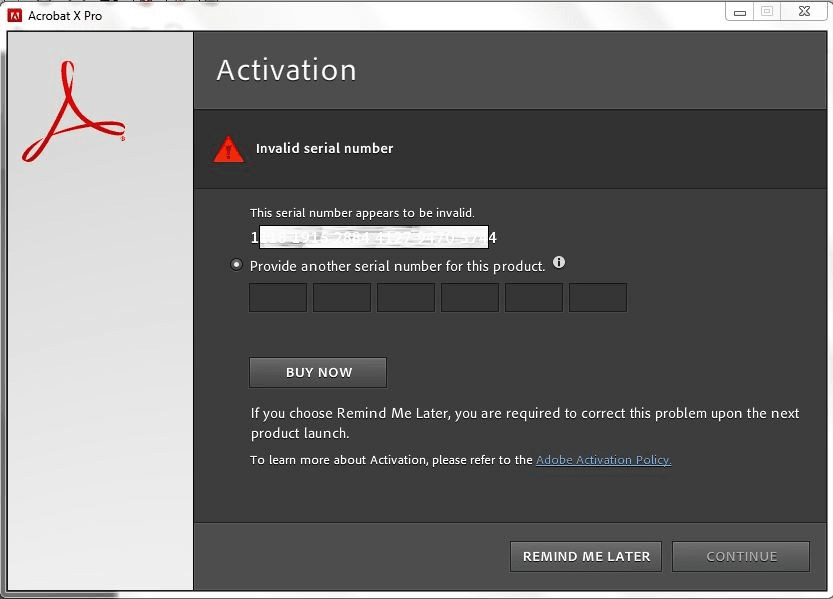The image size is (833, 599).
Task: Maximize the activation dialog window
Action: point(767,12)
